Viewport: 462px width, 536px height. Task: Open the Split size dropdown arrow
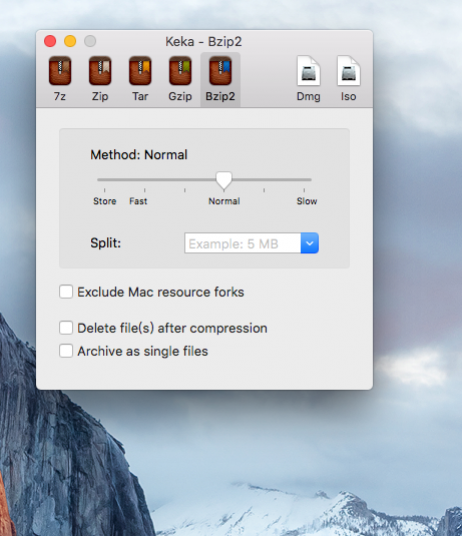pyautogui.click(x=310, y=243)
